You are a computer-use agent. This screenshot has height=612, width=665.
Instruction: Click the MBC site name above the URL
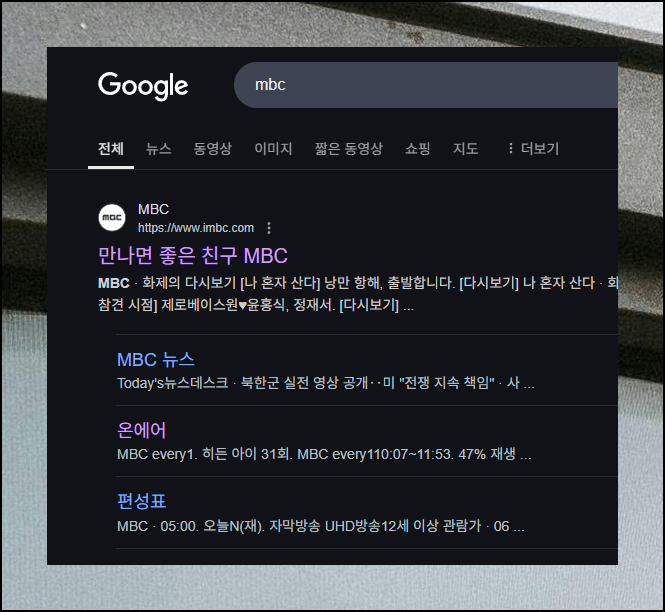coord(154,209)
